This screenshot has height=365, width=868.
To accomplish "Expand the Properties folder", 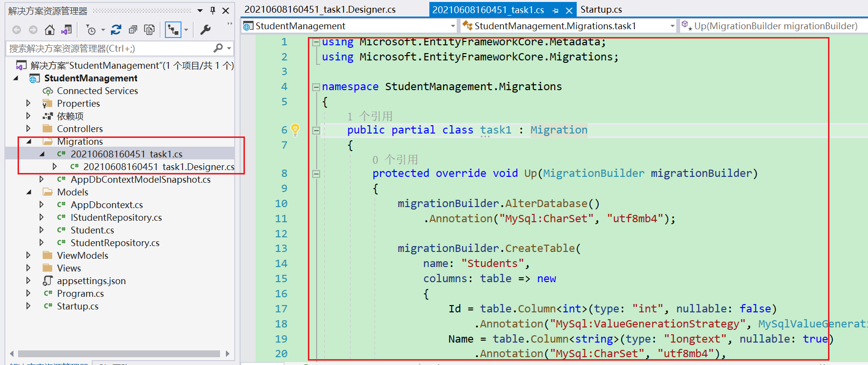I will point(28,103).
